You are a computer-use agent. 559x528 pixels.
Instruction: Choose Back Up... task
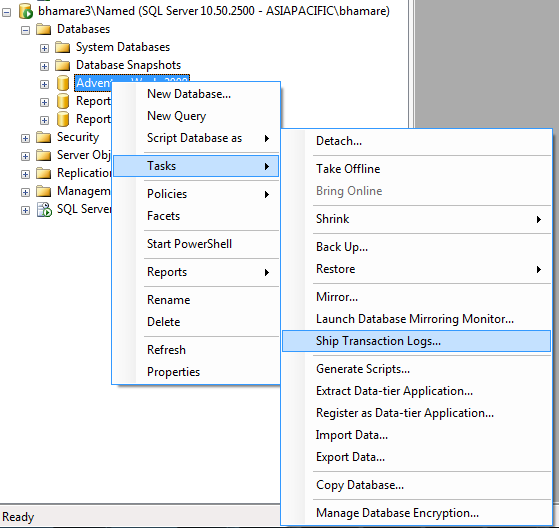click(x=416, y=247)
